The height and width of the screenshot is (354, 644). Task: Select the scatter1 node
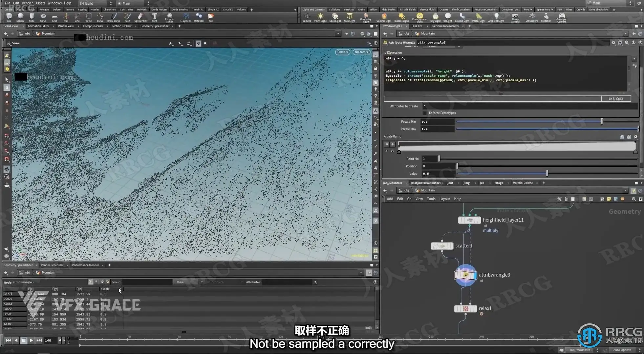tap(442, 246)
